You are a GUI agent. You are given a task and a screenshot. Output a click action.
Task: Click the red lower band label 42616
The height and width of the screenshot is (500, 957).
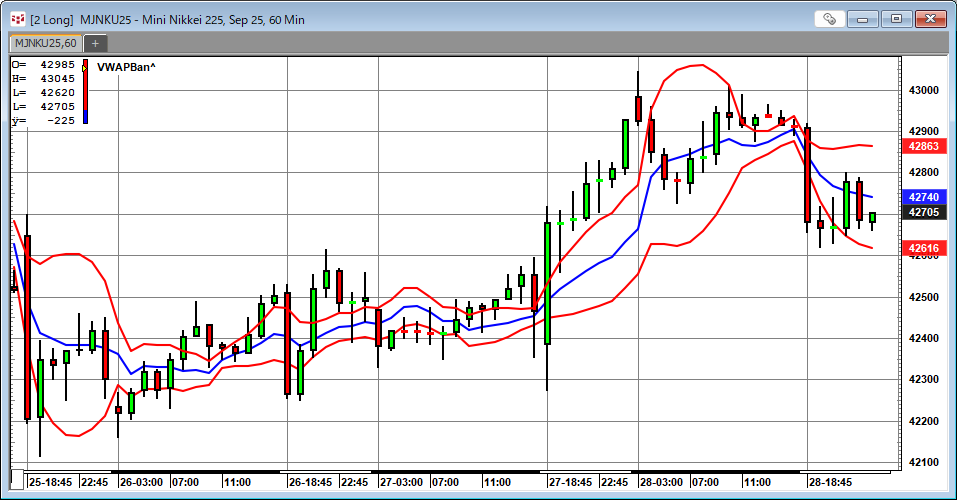(x=923, y=248)
